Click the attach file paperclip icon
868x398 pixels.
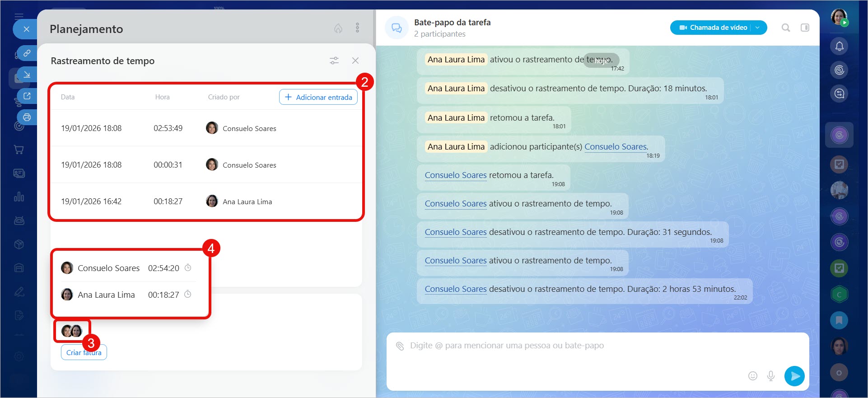(400, 346)
